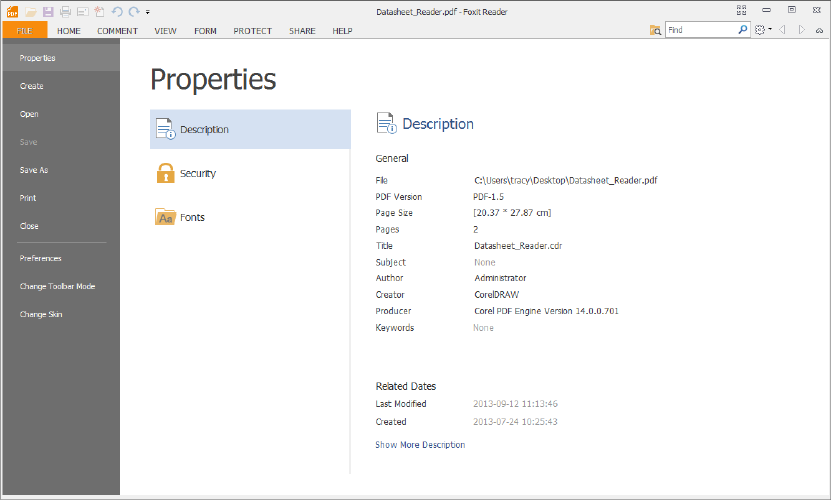Collapse the ribbon with the up-arrow icon
The width and height of the screenshot is (831, 500).
821,30
